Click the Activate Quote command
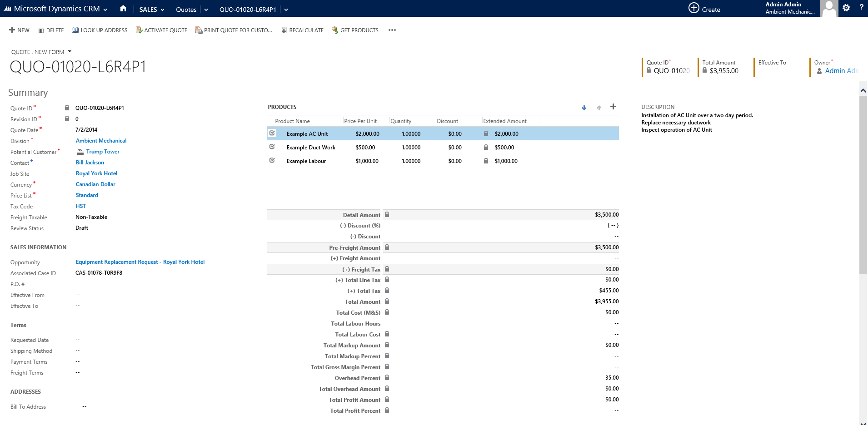 (x=161, y=30)
